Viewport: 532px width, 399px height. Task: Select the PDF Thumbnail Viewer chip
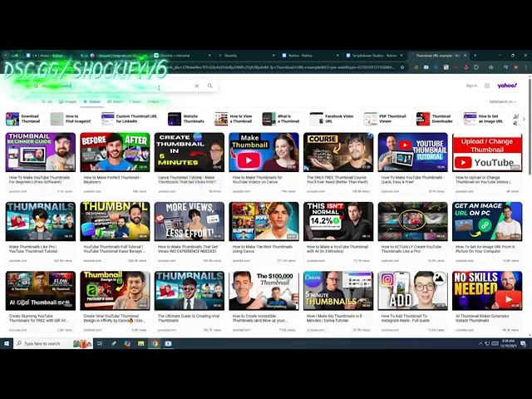[x=386, y=119]
